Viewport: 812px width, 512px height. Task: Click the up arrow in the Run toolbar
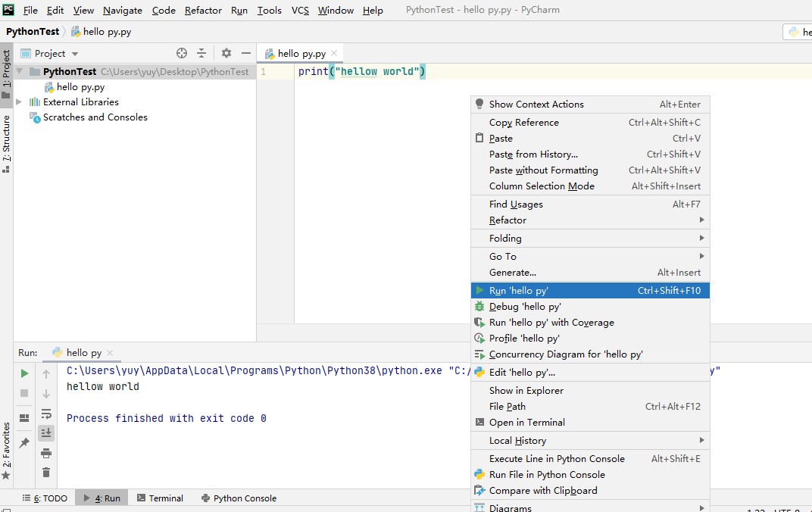pyautogui.click(x=46, y=374)
